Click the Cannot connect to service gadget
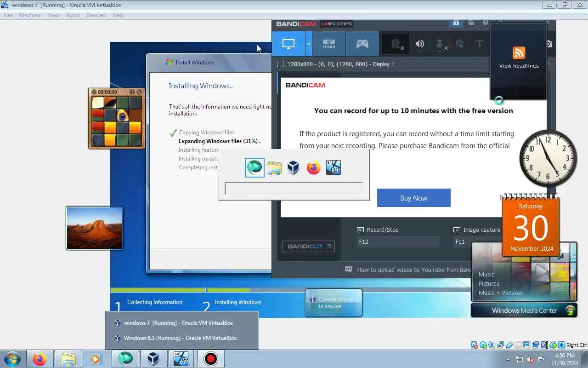 (x=334, y=303)
